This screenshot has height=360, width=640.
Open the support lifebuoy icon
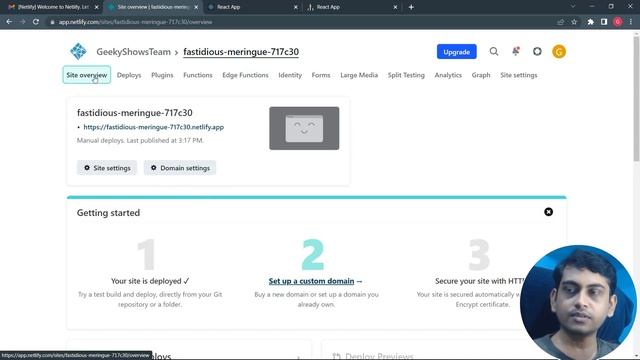537,51
